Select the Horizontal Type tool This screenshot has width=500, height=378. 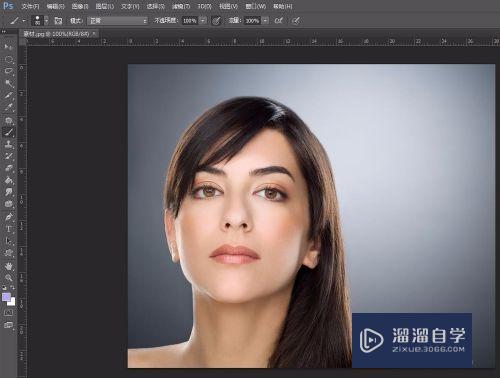tap(9, 229)
